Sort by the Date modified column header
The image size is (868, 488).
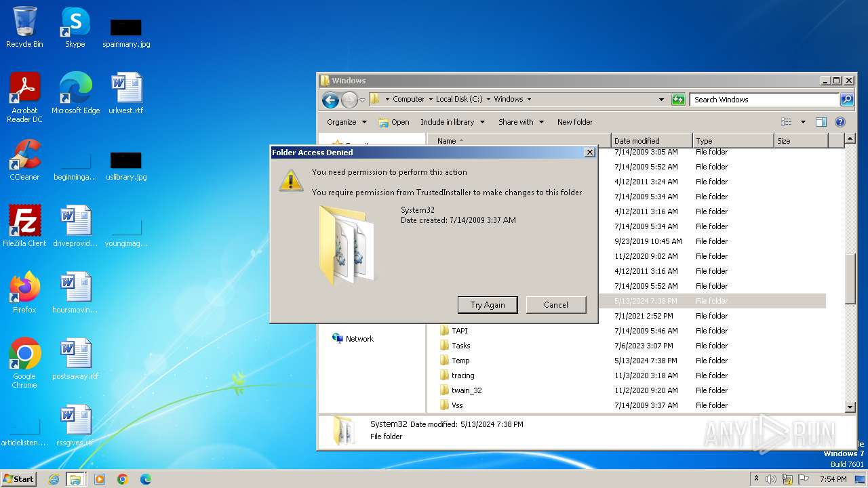click(x=652, y=141)
